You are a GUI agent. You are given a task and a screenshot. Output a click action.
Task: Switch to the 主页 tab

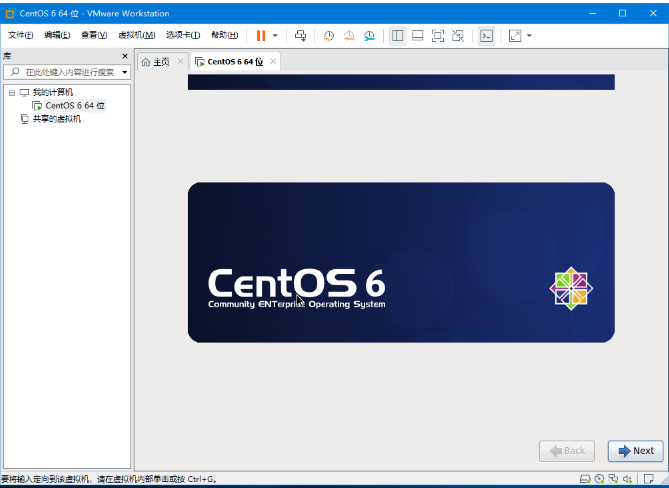[x=155, y=62]
